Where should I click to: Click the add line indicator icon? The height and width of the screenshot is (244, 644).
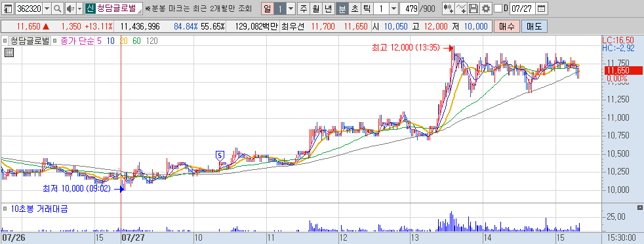coord(461,9)
